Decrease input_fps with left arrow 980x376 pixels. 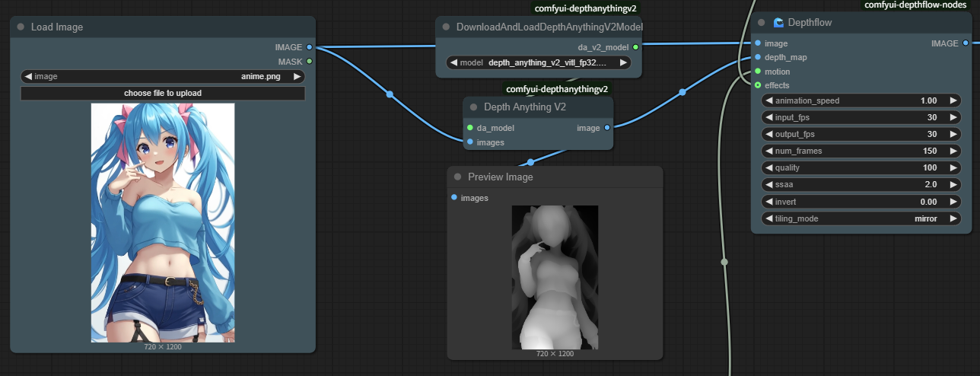pos(769,117)
